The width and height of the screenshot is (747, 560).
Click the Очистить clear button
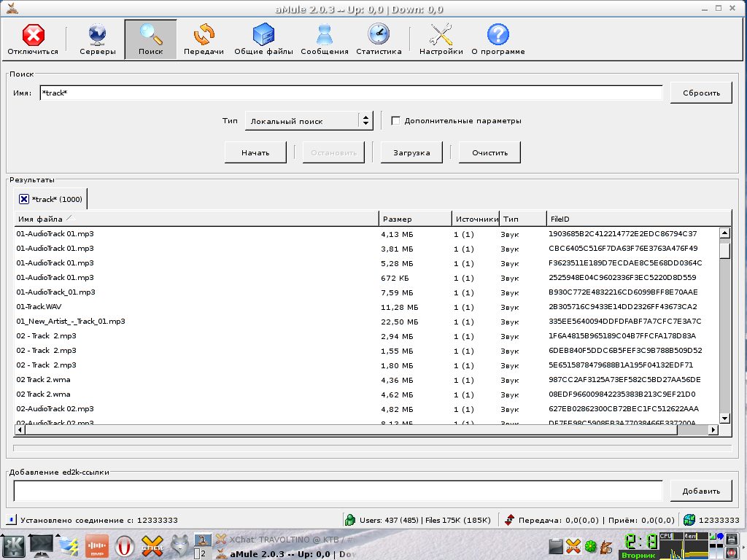[x=489, y=152]
